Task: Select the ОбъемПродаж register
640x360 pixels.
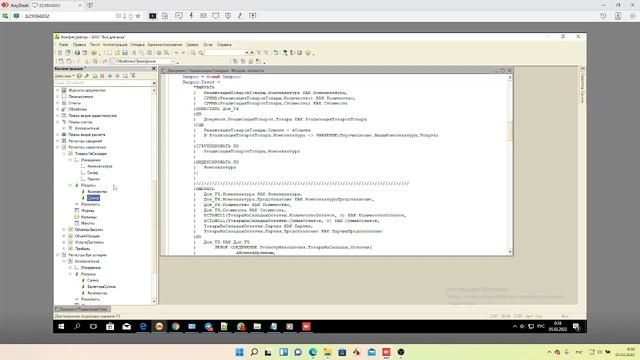Action: coord(87,236)
